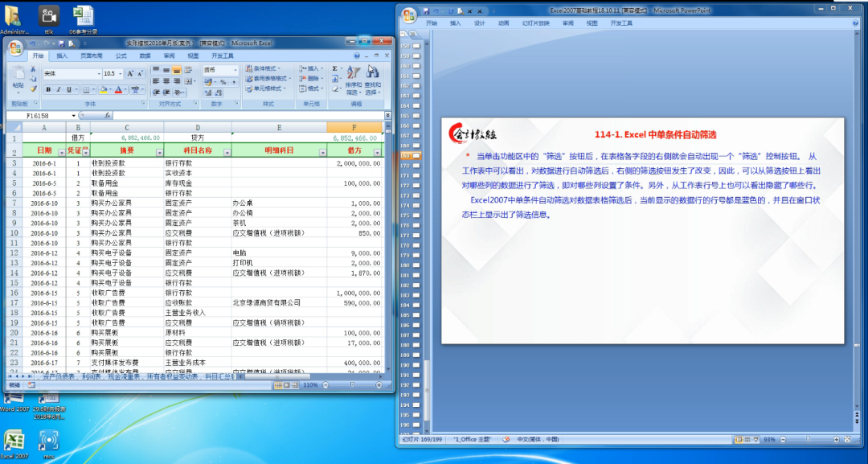Click the Format Painter brush in Excel
The width and height of the screenshot is (868, 464).
[33, 88]
